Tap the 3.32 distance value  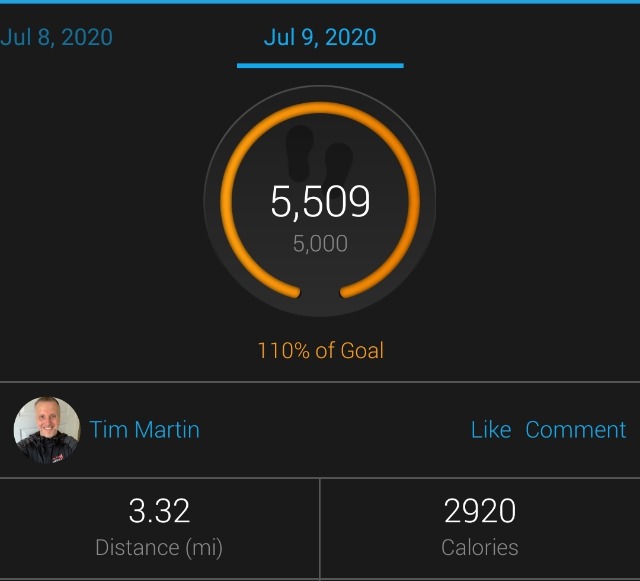159,510
